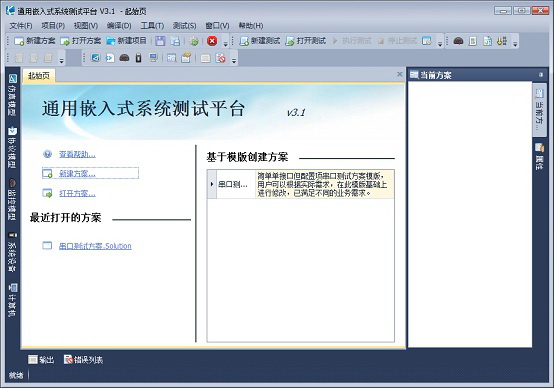Click the red X cancel icon
Screen dimensions: 554x388
[x=212, y=41]
